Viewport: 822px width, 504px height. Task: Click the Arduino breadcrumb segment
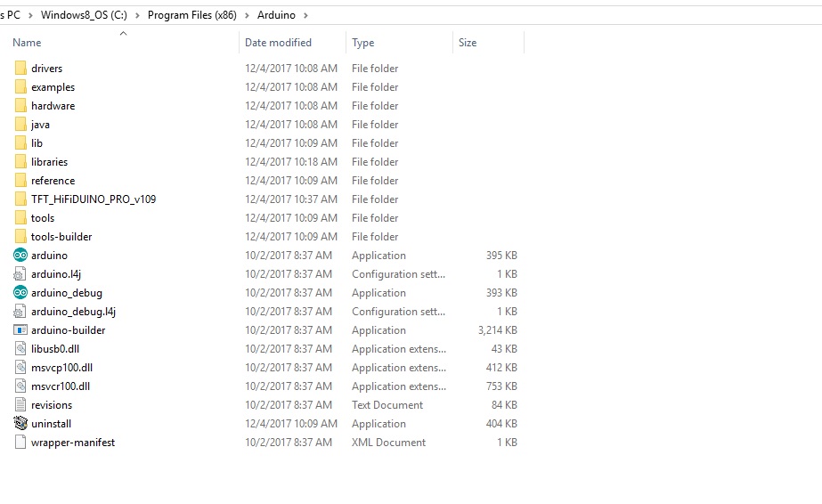click(276, 15)
